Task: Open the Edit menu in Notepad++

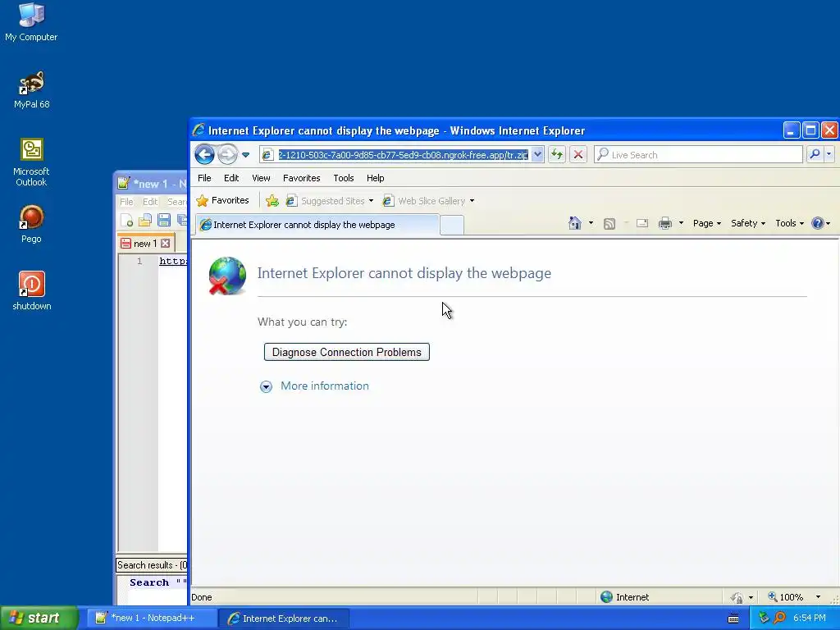Action: [150, 202]
